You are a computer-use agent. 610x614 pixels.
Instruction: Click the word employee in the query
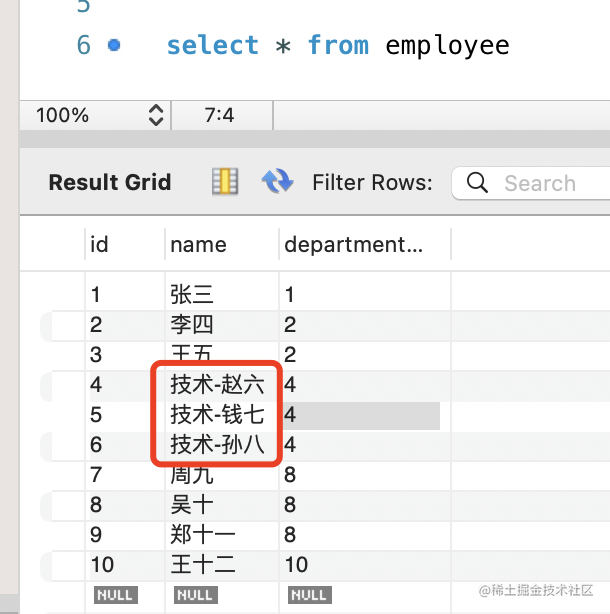tap(447, 45)
